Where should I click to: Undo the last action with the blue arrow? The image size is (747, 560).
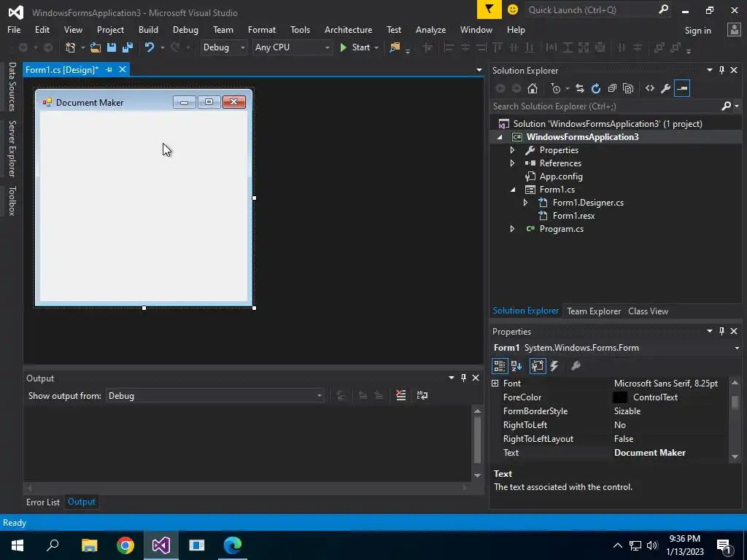150,47
